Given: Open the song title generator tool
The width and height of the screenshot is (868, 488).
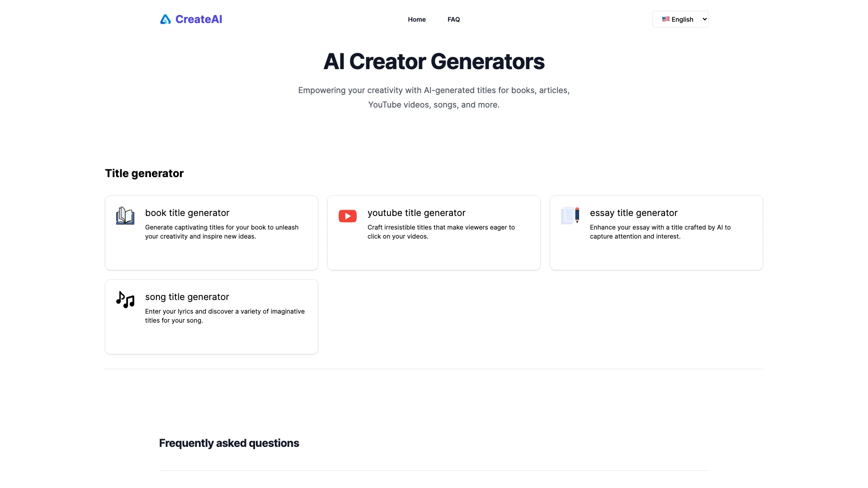Looking at the screenshot, I should pyautogui.click(x=211, y=316).
